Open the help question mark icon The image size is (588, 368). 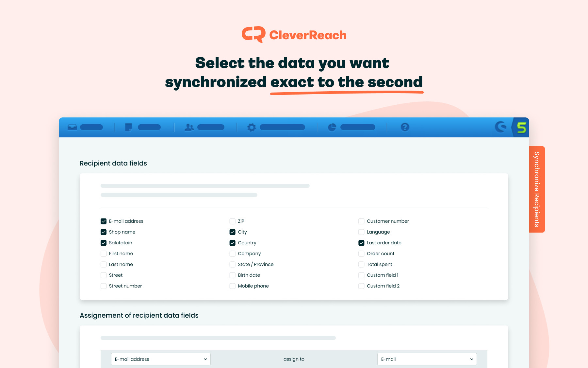click(405, 127)
